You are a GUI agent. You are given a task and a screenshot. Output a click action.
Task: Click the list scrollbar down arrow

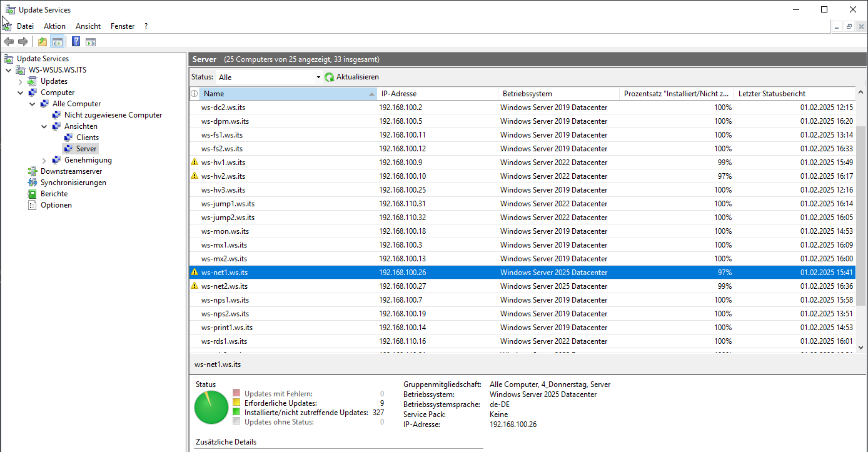point(861,348)
